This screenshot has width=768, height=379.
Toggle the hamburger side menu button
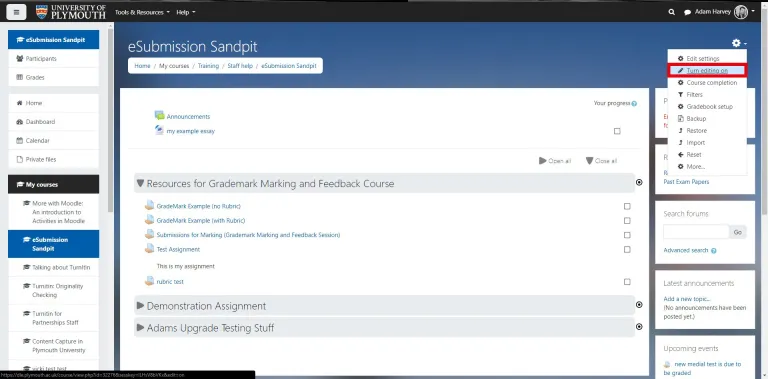tap(16, 12)
